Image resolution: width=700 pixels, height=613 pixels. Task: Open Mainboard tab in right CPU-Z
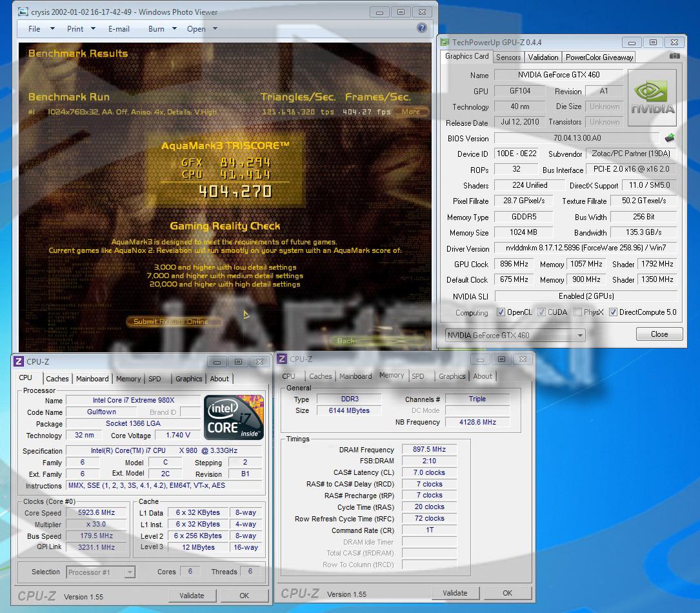[x=355, y=376]
